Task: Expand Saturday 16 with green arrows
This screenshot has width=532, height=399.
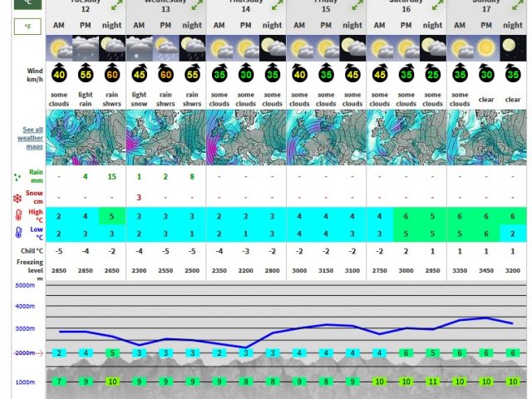Action: coord(438,6)
